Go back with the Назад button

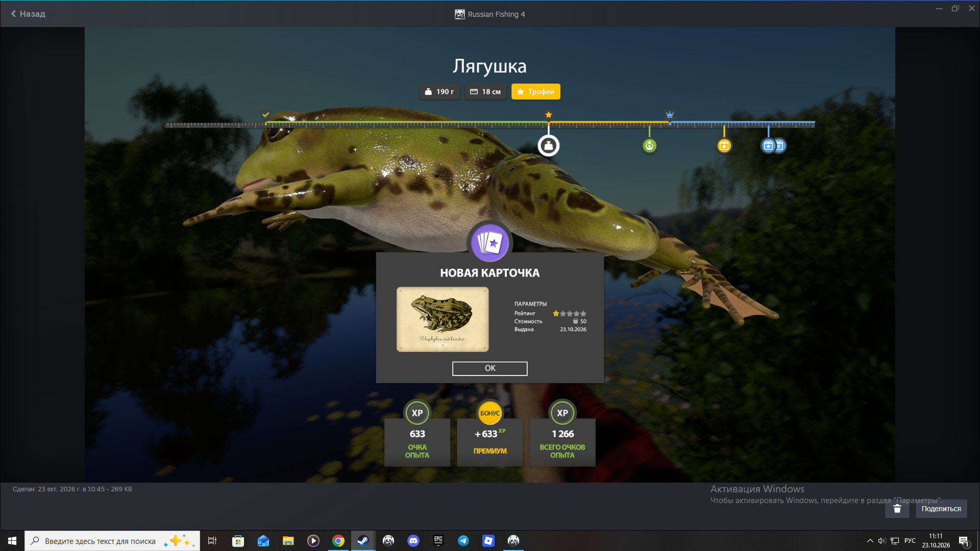[x=28, y=14]
